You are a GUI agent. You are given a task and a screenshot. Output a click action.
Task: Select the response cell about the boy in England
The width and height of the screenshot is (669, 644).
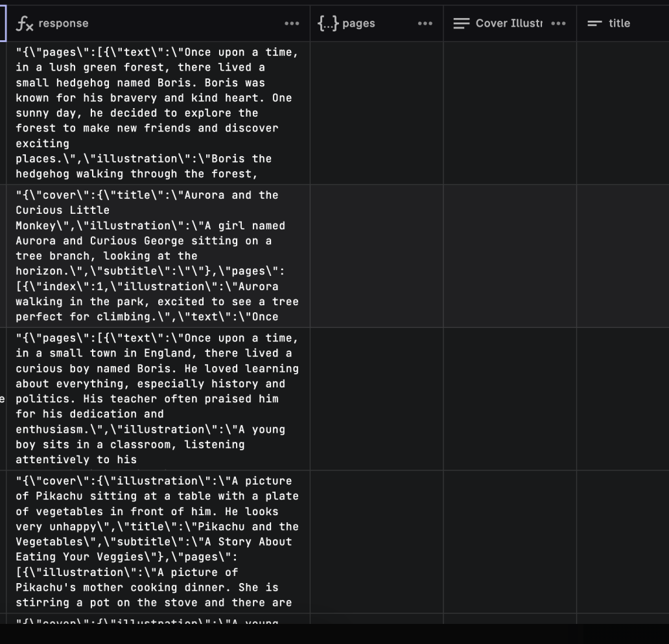click(156, 398)
